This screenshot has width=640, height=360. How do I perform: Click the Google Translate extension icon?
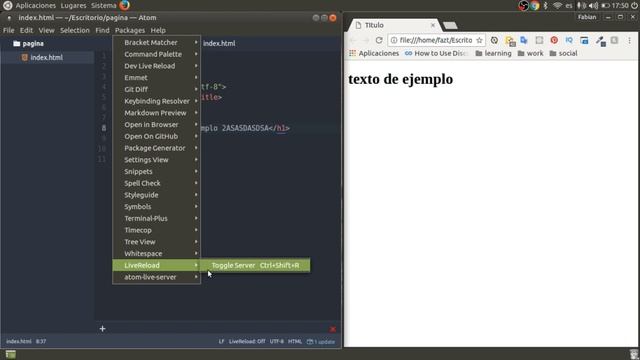(x=524, y=40)
